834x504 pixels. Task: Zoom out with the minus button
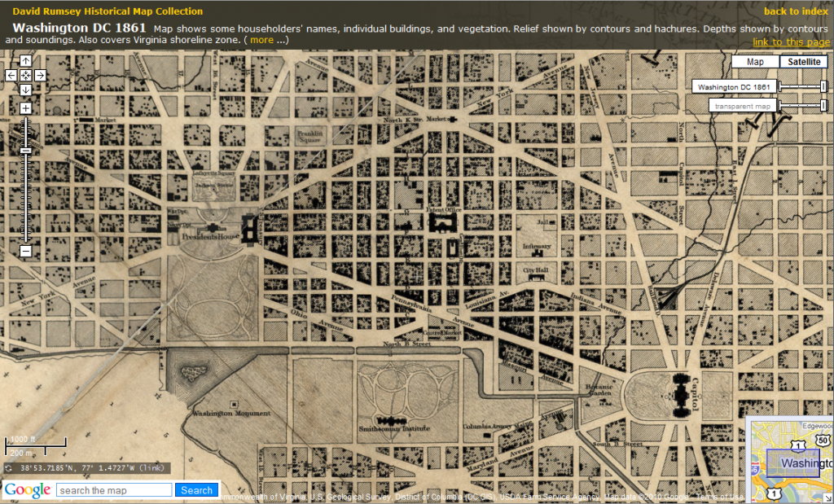point(25,251)
